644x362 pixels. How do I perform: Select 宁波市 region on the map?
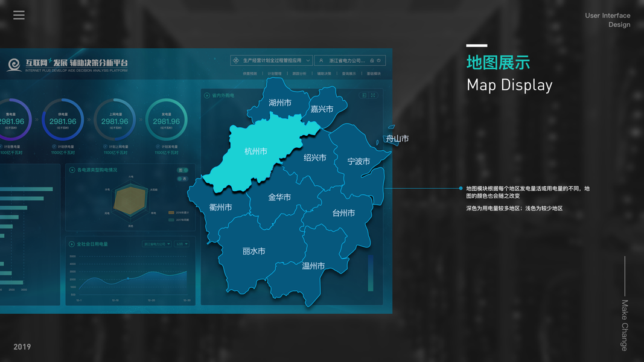coord(359,161)
